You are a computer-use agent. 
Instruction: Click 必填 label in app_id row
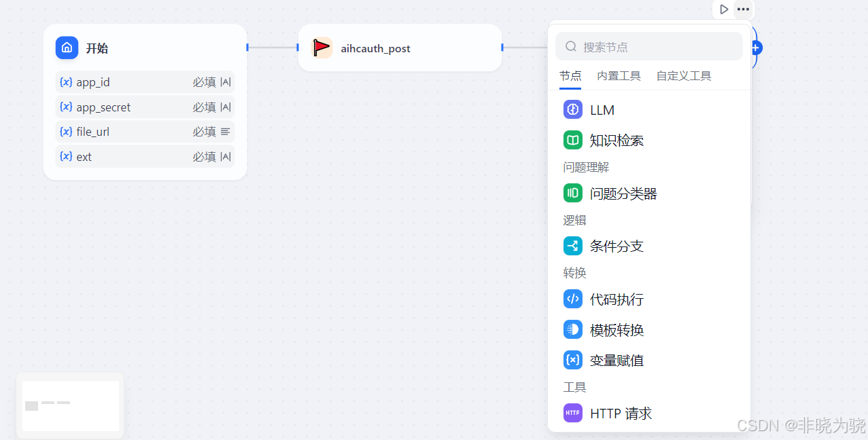(204, 82)
